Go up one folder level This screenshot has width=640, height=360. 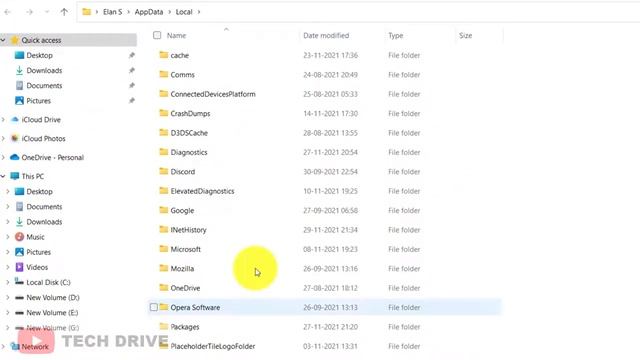coord(64,12)
